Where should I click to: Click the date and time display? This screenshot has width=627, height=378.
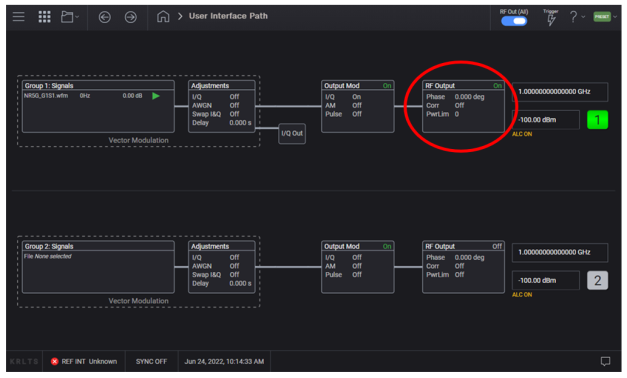(x=224, y=362)
